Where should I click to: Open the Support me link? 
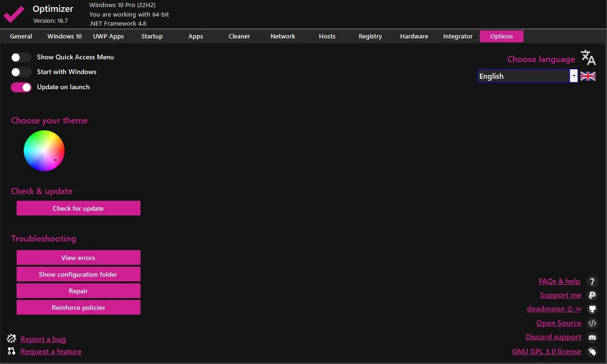click(560, 295)
